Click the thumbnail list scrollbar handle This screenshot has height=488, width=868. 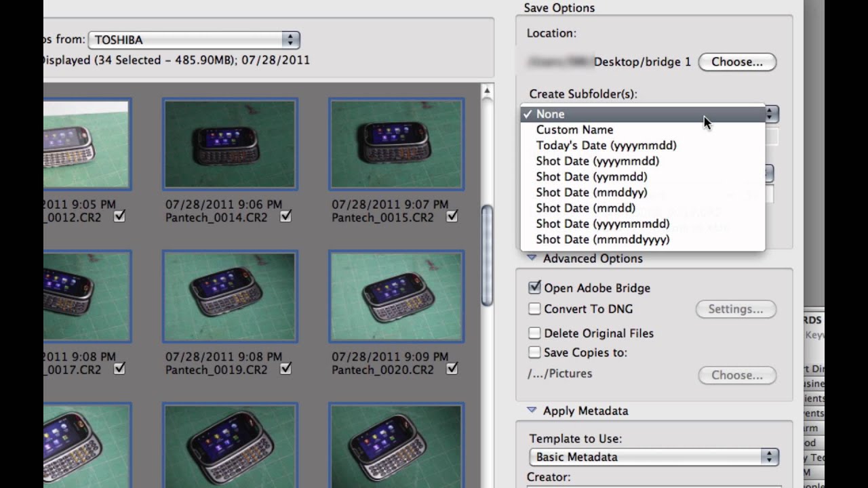(x=487, y=255)
